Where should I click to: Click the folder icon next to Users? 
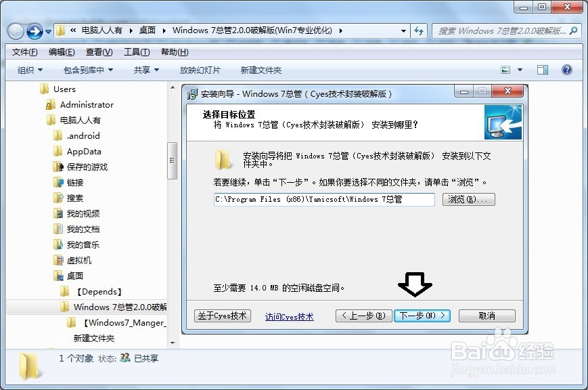pos(44,89)
